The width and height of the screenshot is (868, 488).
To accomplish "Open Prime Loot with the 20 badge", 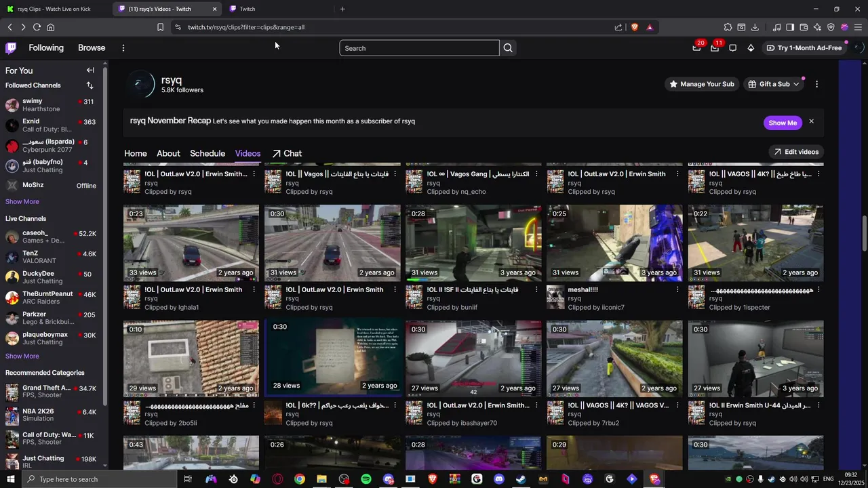I will tap(697, 47).
